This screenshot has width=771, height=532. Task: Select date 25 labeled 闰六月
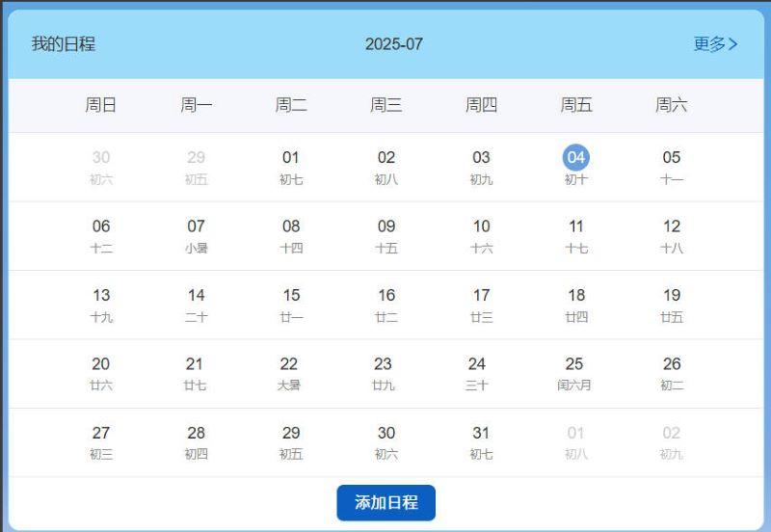coord(574,373)
